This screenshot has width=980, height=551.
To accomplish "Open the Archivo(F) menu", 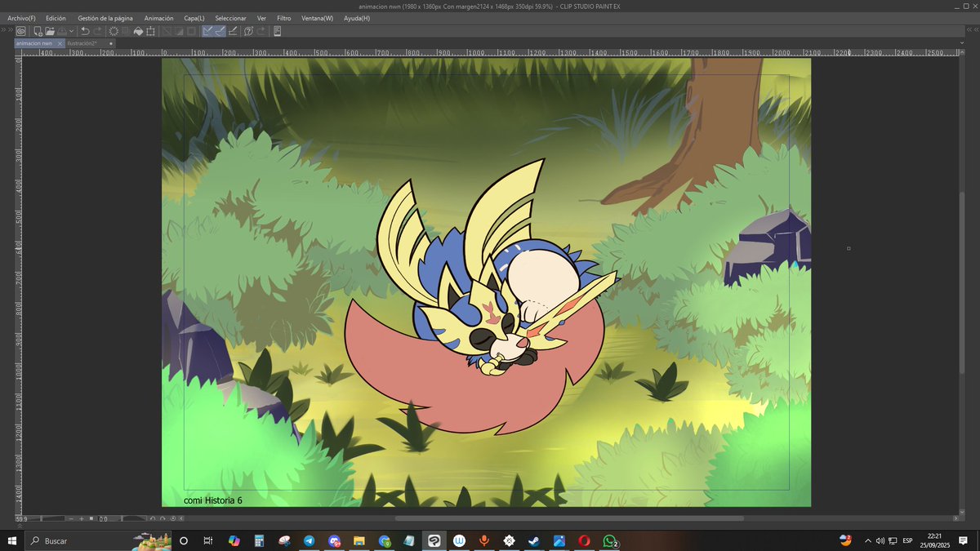I will tap(21, 18).
